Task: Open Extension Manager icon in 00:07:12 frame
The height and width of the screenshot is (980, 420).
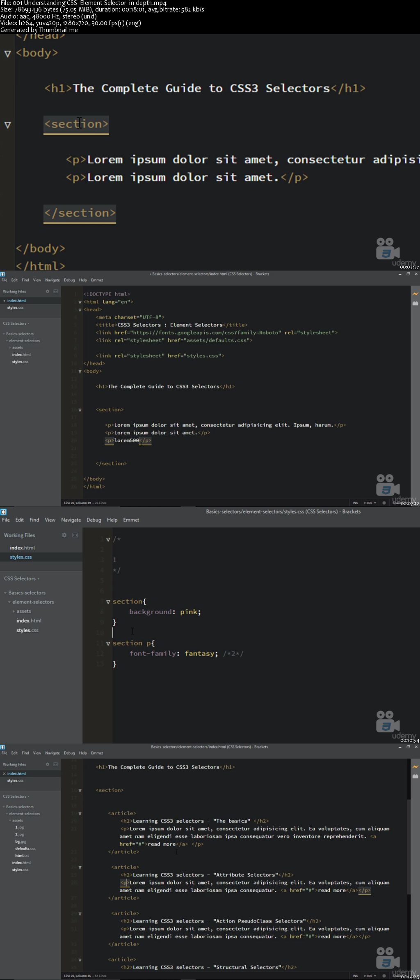Action: (x=415, y=303)
